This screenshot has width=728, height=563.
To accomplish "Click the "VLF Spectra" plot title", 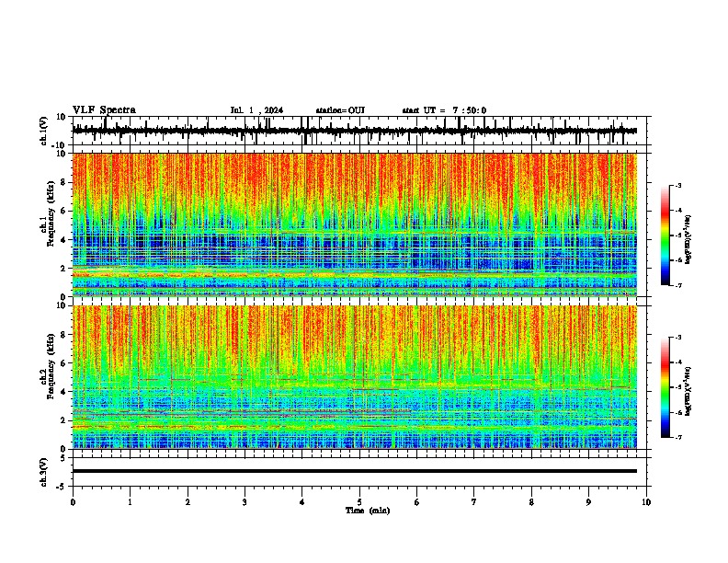I will coord(104,110).
